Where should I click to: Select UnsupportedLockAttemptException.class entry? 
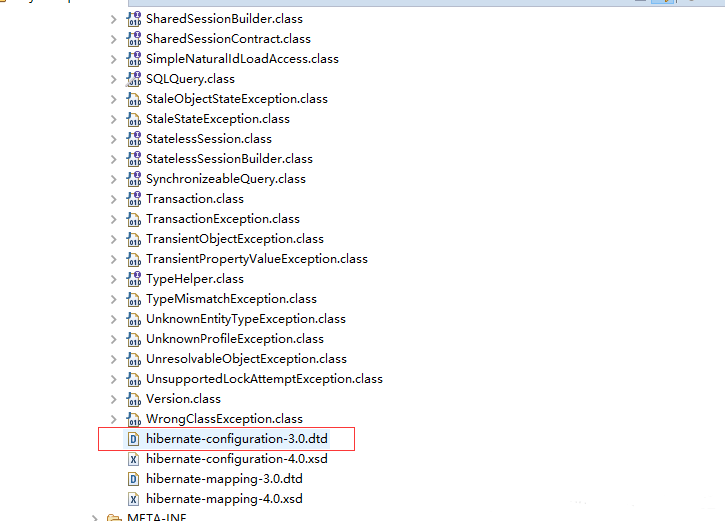[264, 379]
